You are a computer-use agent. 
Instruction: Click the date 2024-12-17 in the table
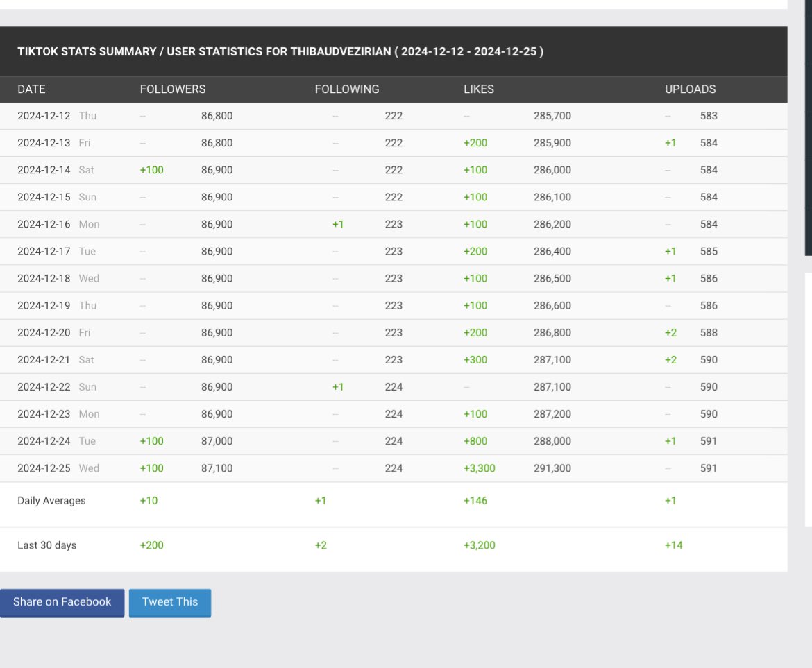[44, 252]
